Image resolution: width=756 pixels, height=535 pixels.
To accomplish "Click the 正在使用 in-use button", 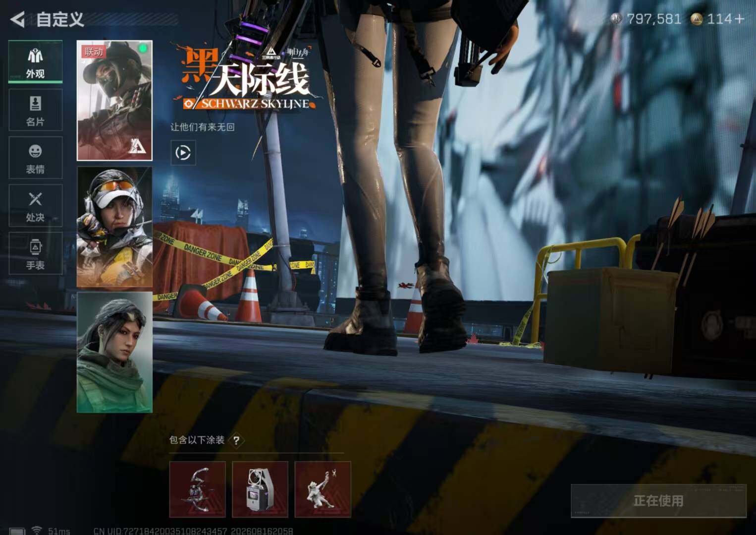I will point(658,501).
